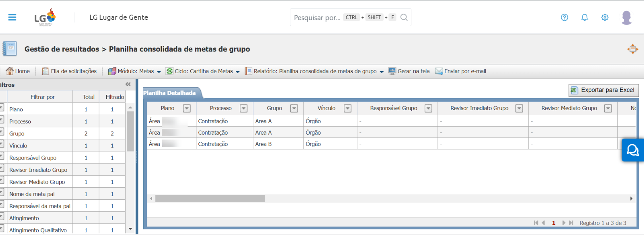644x235 pixels.
Task: Click the Exportar para Excel button
Action: [x=603, y=90]
